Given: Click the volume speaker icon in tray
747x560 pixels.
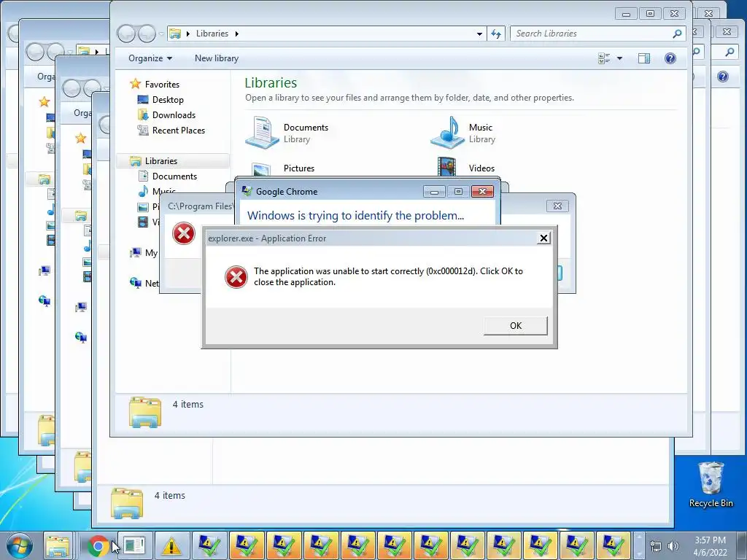Looking at the screenshot, I should [x=673, y=546].
